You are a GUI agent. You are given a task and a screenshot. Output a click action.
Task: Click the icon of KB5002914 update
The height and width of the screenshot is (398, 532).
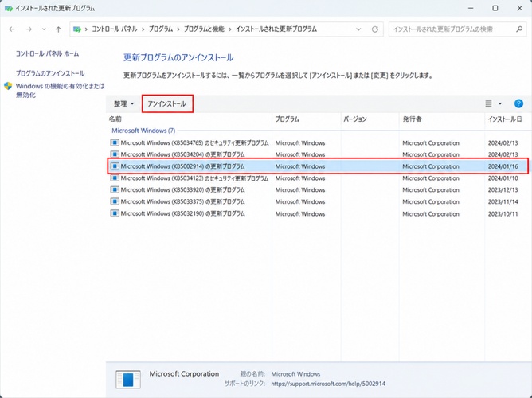click(115, 166)
